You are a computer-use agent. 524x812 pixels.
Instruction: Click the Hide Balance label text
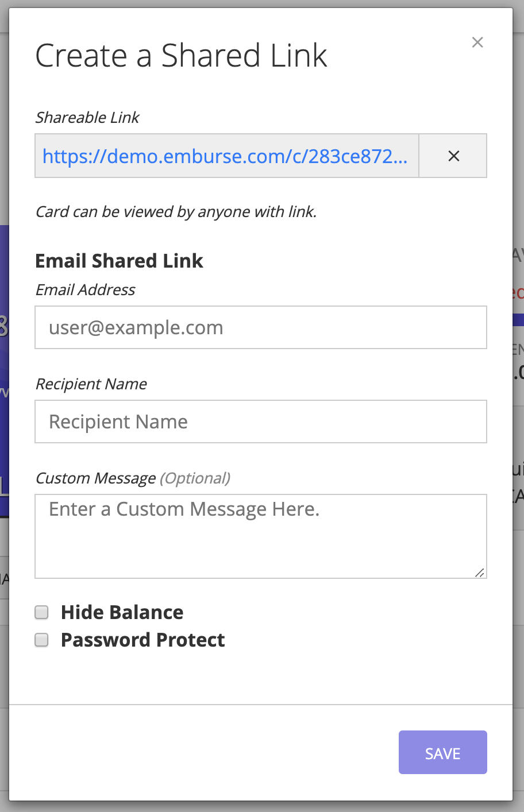(122, 612)
